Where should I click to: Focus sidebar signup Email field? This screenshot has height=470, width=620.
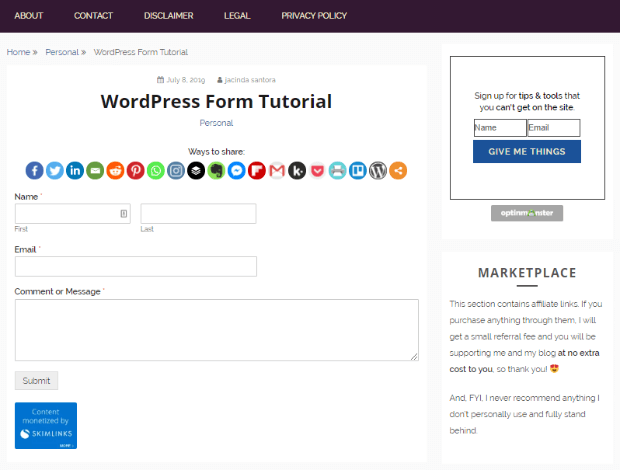[554, 128]
